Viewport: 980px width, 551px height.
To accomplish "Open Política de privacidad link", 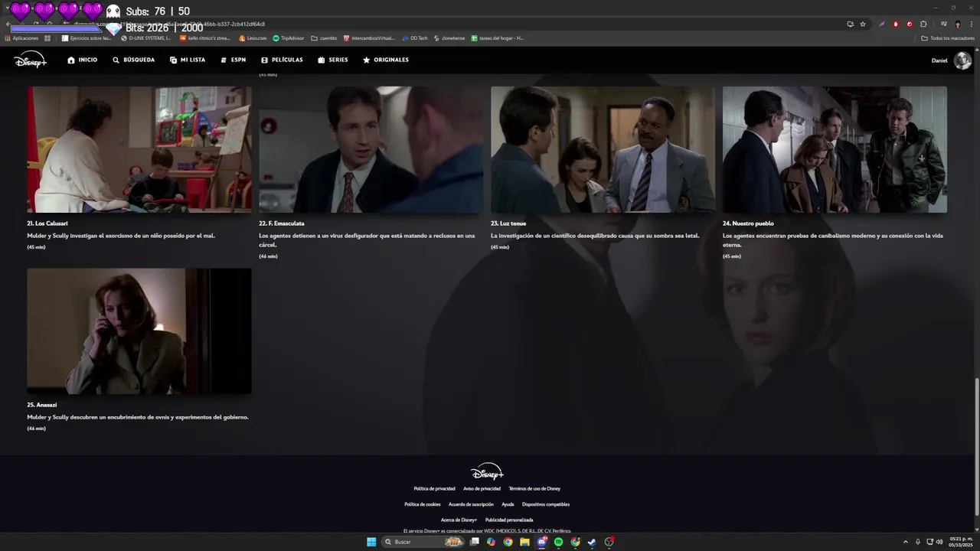I will point(434,488).
